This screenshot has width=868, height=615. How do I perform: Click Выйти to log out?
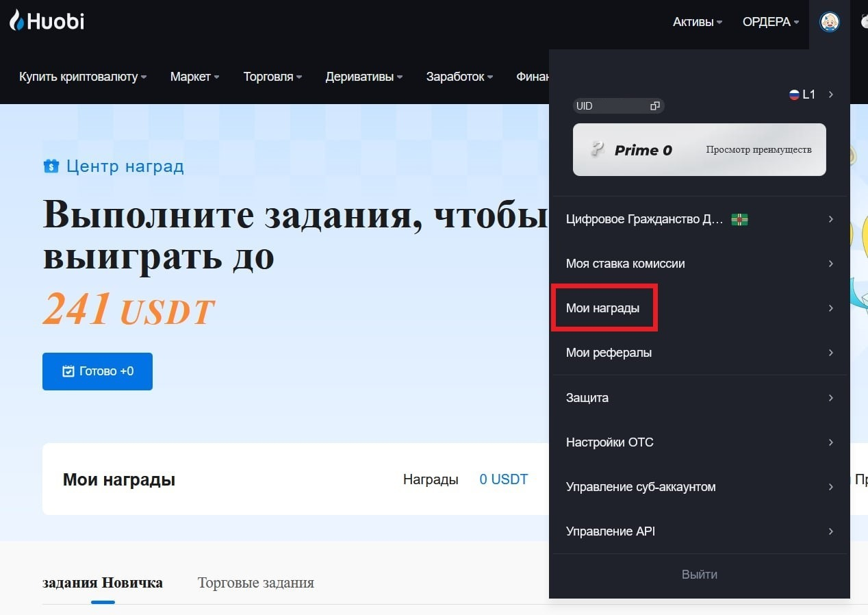coord(700,575)
